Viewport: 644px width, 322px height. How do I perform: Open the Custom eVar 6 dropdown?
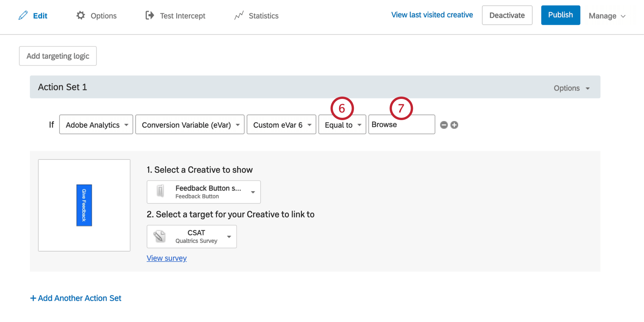tap(281, 125)
